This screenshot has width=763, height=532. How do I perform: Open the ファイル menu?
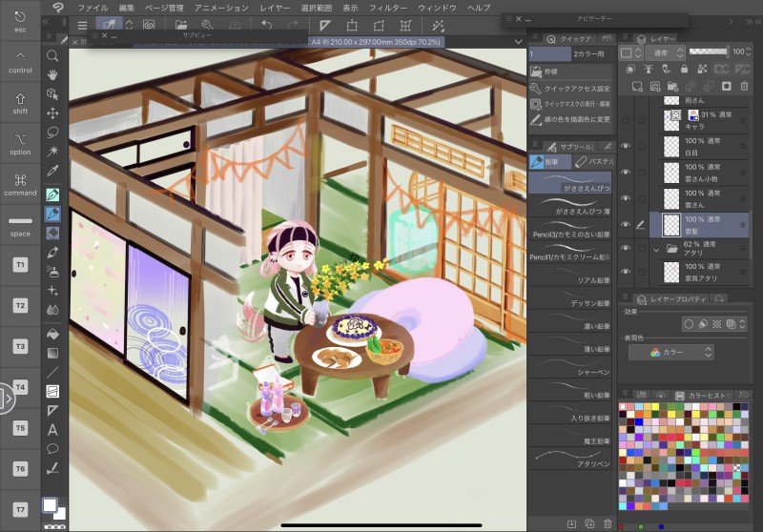click(93, 8)
